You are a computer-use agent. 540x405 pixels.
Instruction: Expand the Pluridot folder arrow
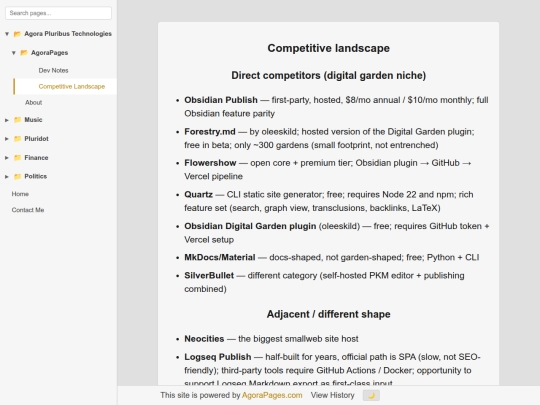[x=7, y=139]
